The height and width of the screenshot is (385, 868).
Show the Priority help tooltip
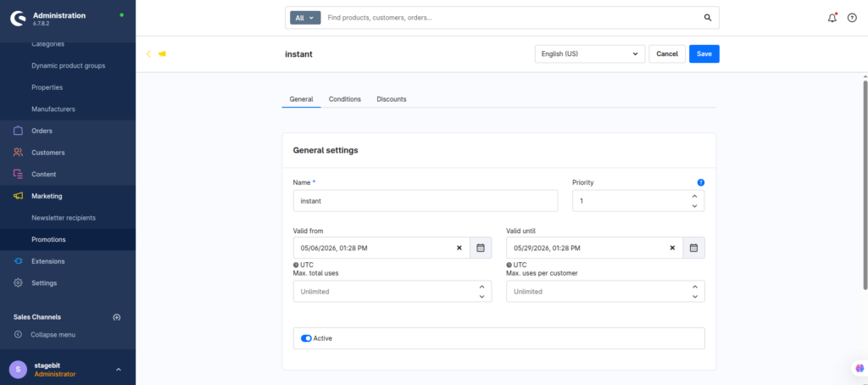pos(701,182)
